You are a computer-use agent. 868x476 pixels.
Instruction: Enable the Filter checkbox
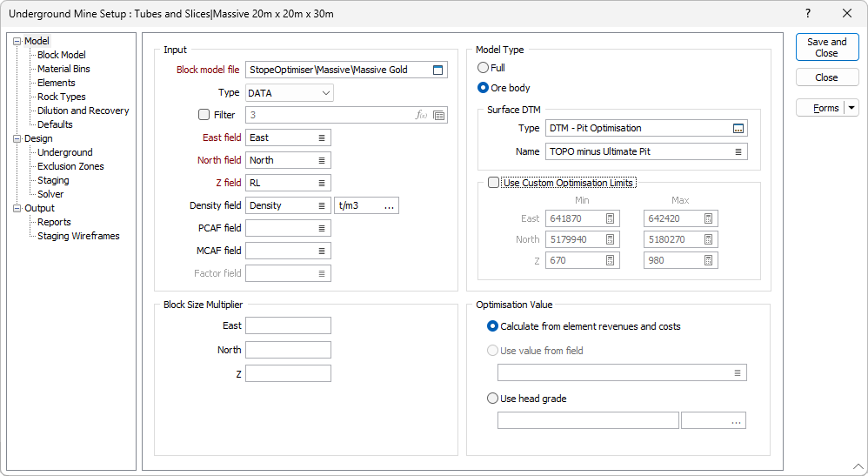[204, 115]
